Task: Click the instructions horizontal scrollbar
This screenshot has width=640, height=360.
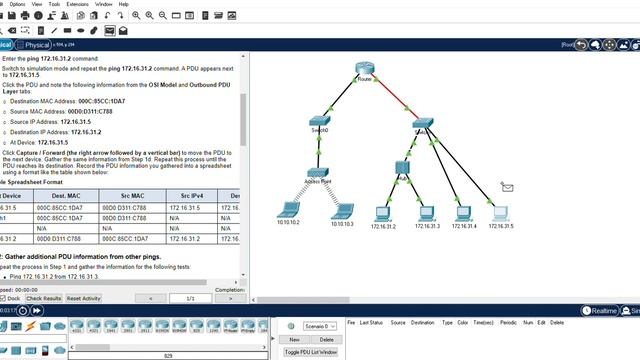Action: [x=104, y=282]
